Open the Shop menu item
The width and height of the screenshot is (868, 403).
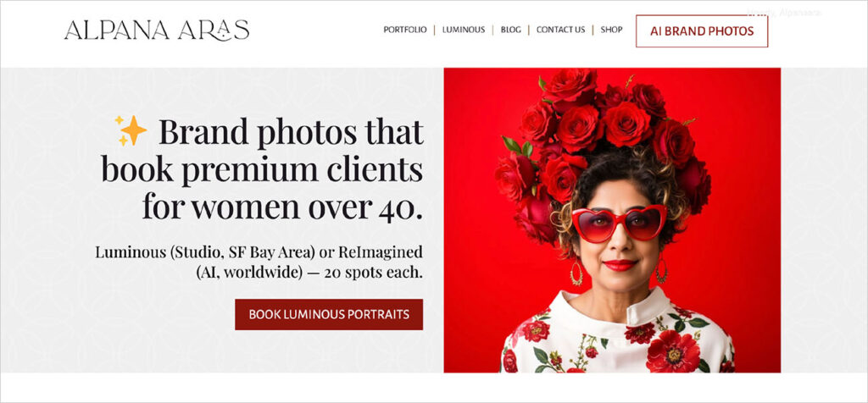tap(611, 30)
